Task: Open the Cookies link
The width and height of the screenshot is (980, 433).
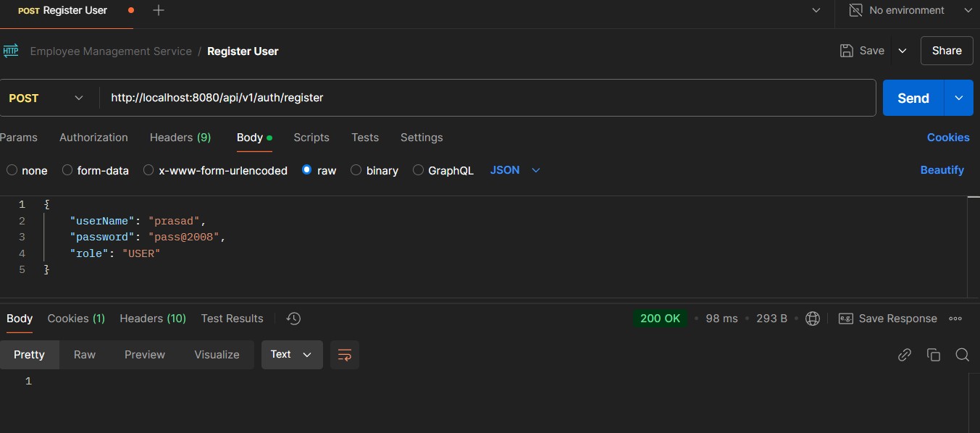Action: pos(948,138)
